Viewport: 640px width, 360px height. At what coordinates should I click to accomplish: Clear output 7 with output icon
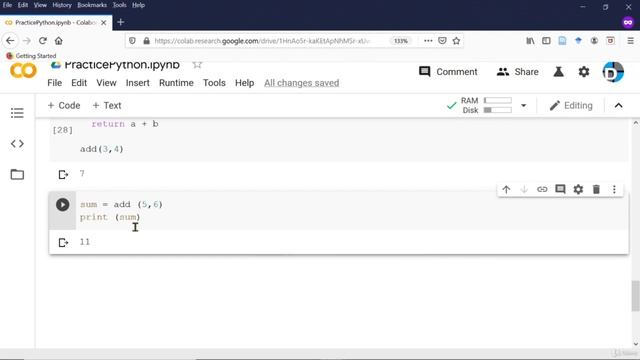(63, 175)
